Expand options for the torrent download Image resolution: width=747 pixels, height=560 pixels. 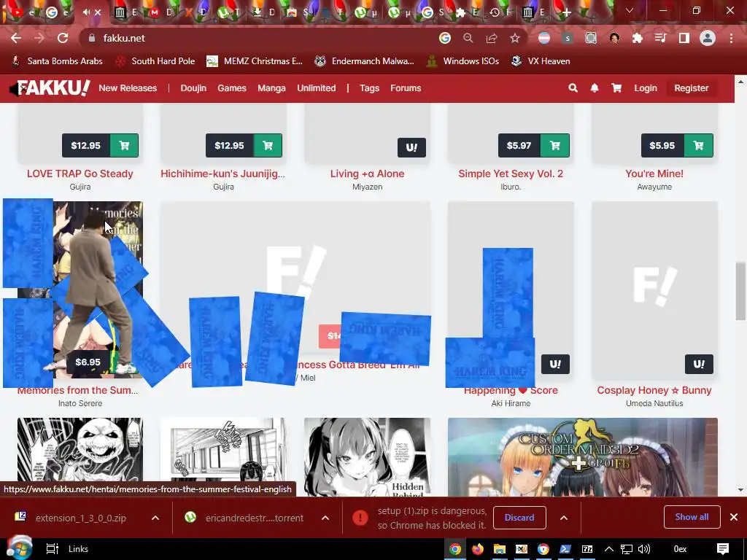pyautogui.click(x=325, y=518)
